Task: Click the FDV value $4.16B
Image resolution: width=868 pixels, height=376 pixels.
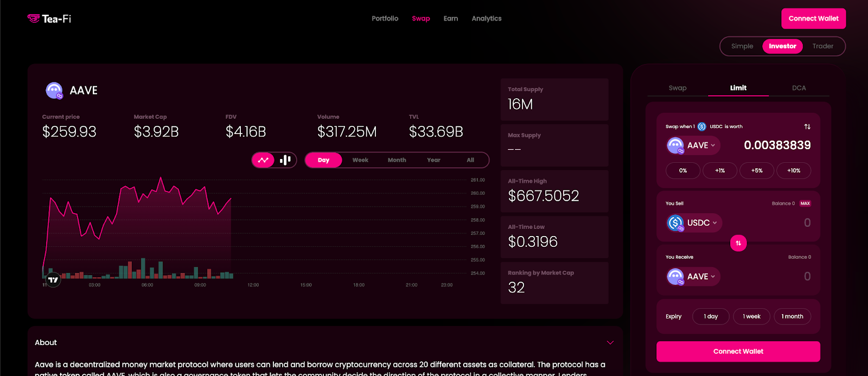Action: coord(246,132)
